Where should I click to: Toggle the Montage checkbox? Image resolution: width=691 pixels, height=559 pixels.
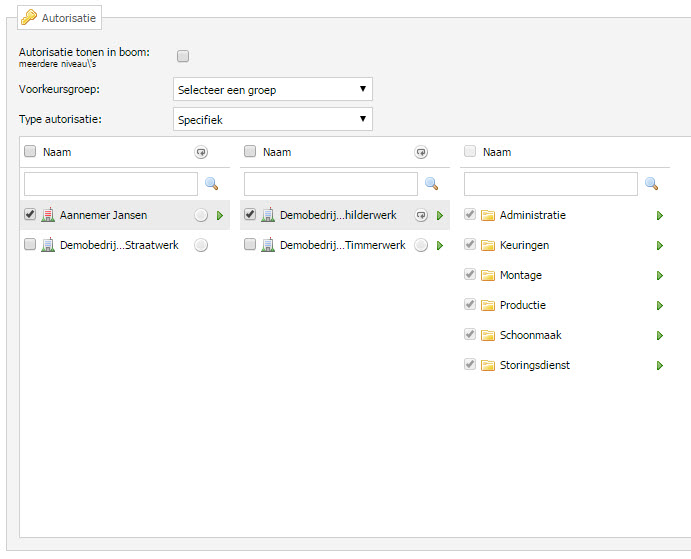coord(470,274)
